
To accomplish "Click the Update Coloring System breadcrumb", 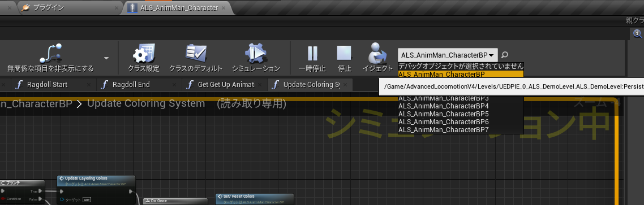I will coord(146,103).
